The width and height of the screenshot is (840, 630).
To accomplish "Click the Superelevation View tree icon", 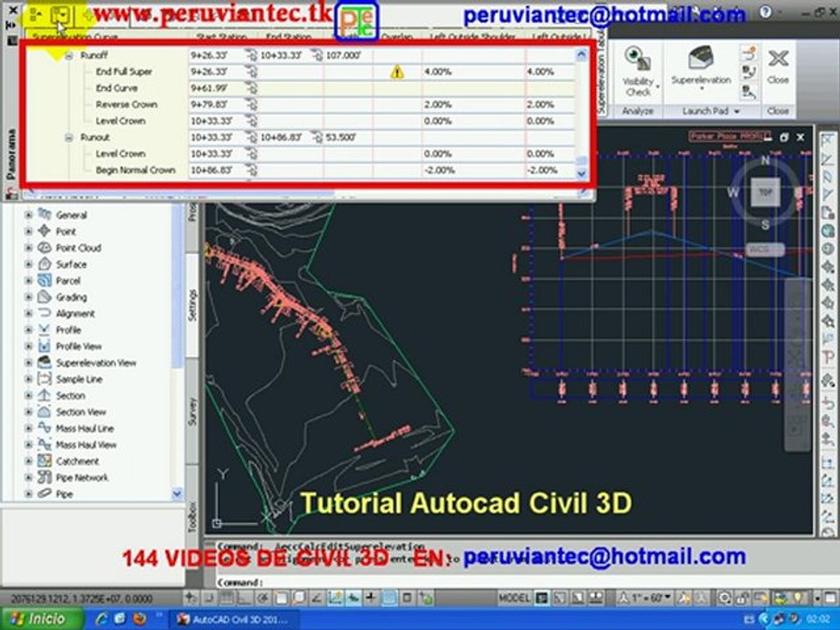I will (x=45, y=362).
